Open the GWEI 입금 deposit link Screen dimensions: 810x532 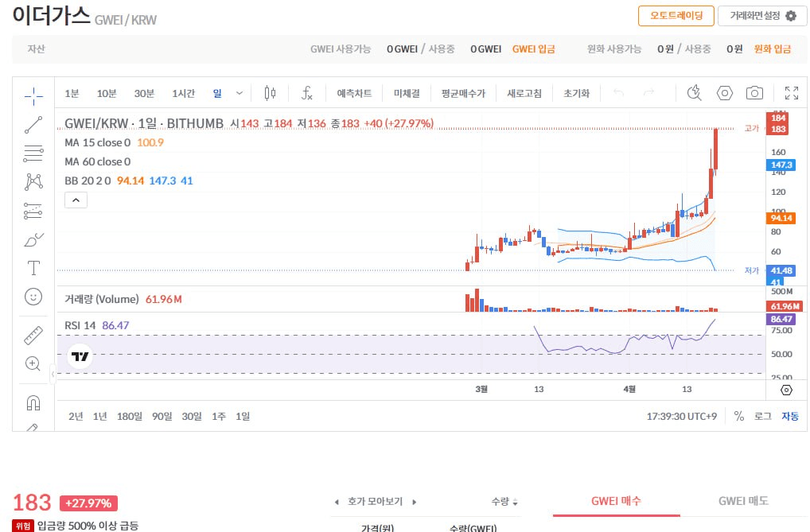pyautogui.click(x=533, y=49)
